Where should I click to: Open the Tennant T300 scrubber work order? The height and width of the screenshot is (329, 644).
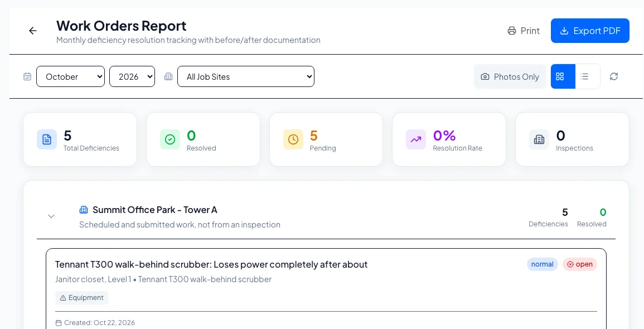tap(211, 264)
